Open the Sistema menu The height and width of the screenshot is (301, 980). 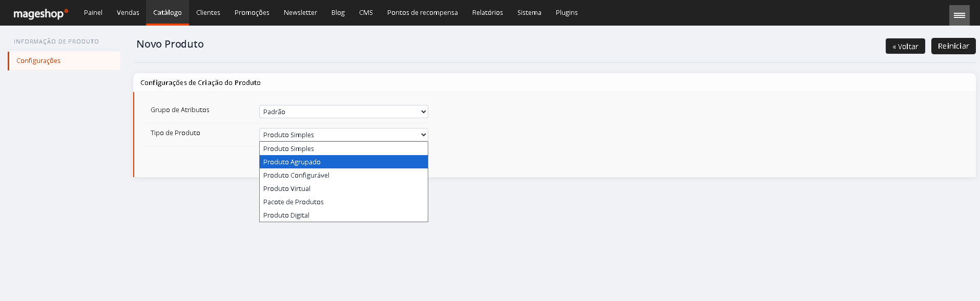coord(529,13)
